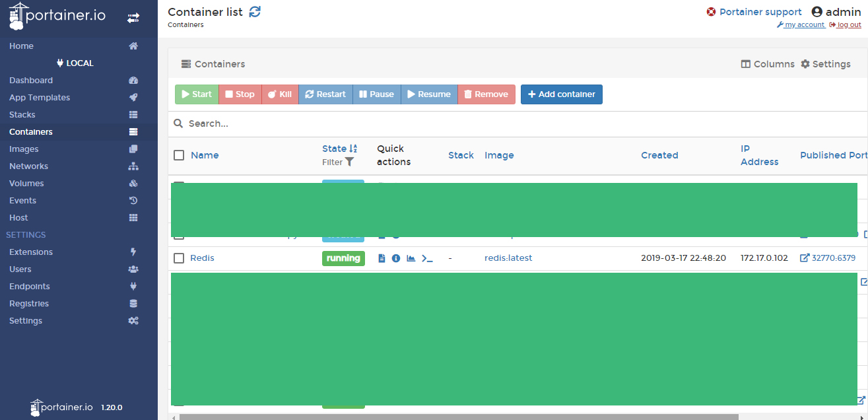Click the log out link

(x=845, y=25)
